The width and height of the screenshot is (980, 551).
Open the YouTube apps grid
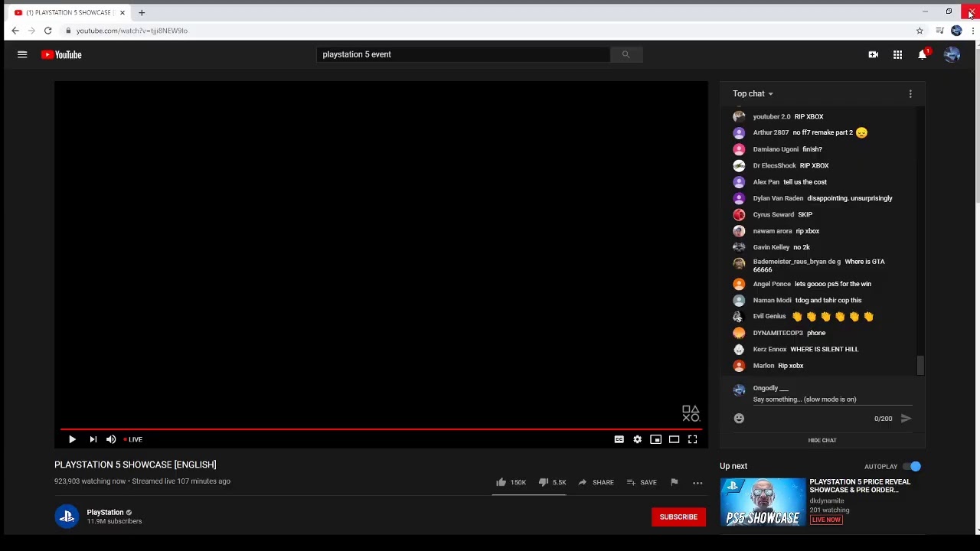pos(897,54)
